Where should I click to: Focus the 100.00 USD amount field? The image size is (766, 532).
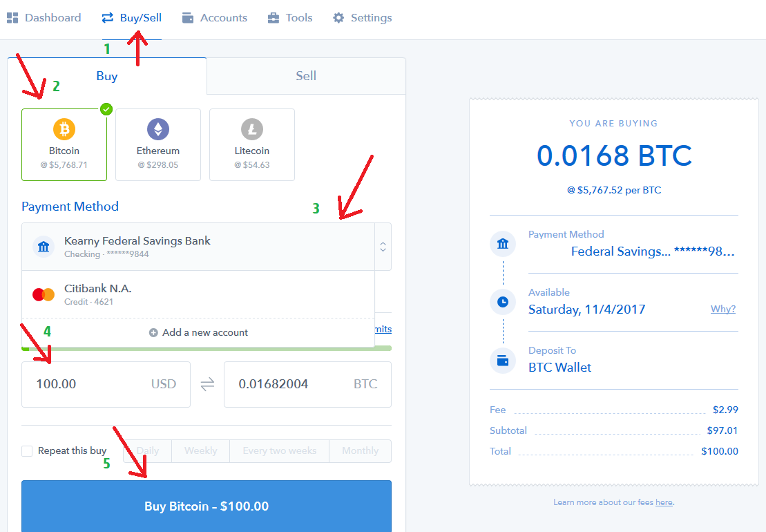click(106, 384)
